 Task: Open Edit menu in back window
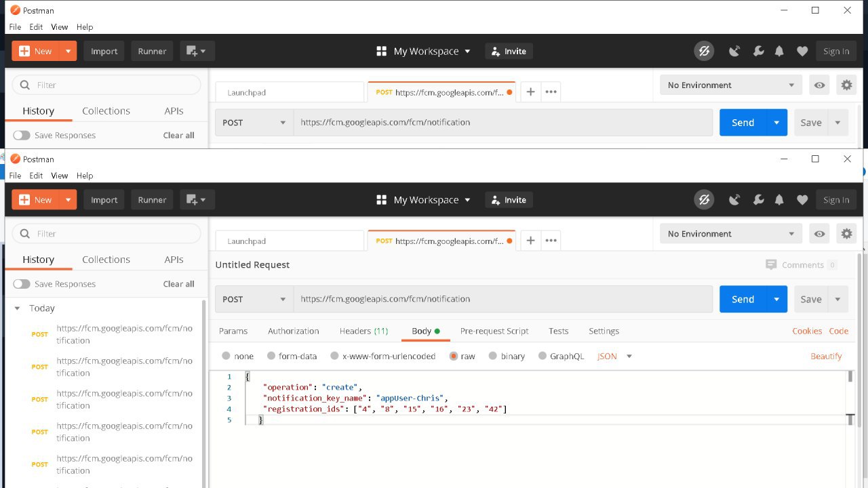coord(36,27)
